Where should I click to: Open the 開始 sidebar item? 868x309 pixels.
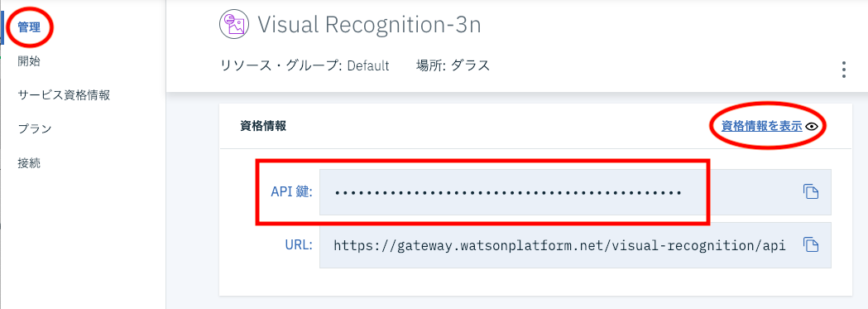coord(29,61)
